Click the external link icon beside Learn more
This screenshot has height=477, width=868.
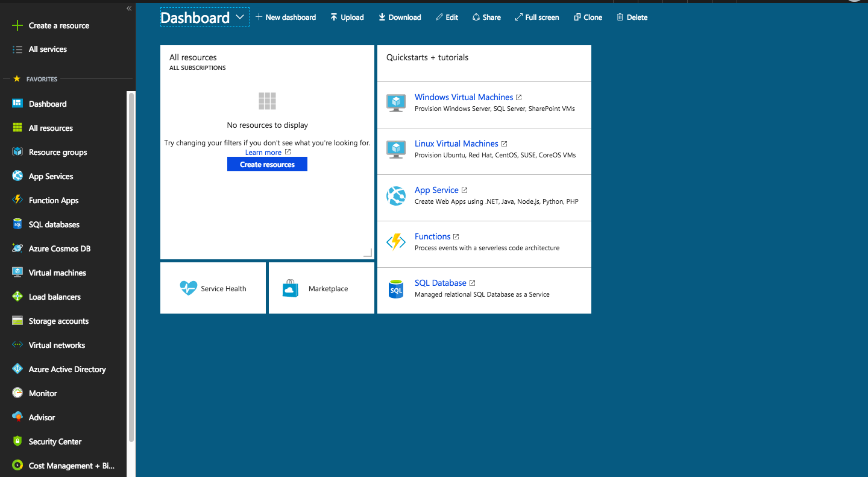click(288, 152)
